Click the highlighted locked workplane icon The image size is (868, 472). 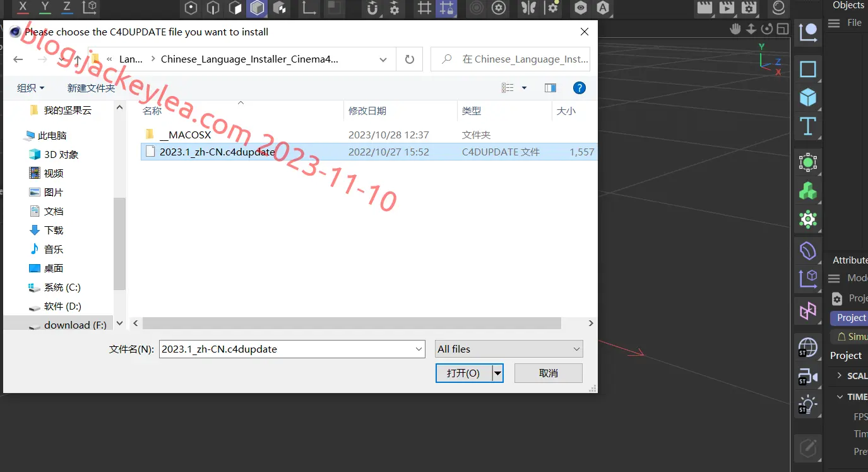(446, 8)
